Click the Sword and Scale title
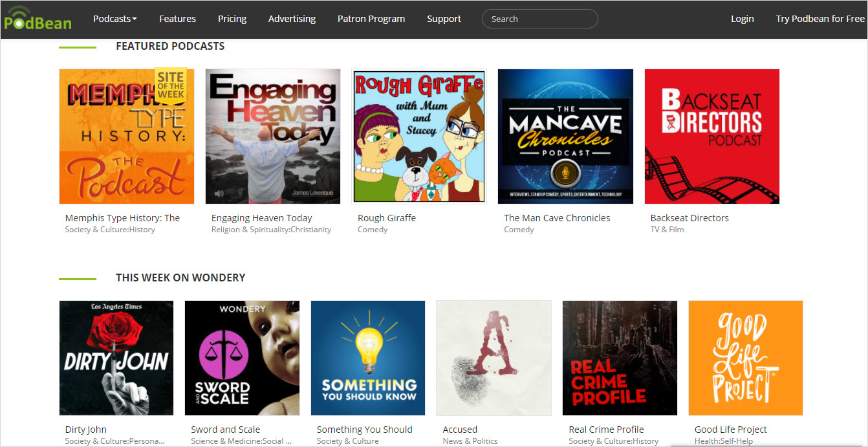Image resolution: width=868 pixels, height=447 pixels. point(226,430)
